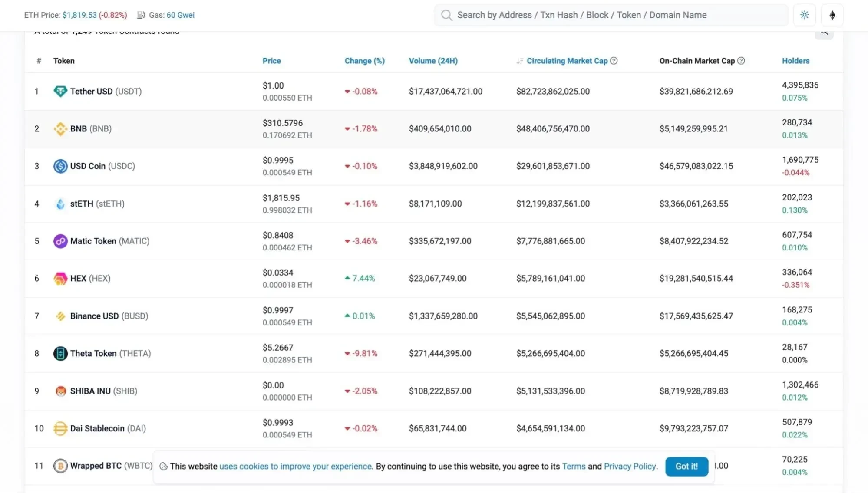Select Theta Token change -9.81%
Image resolution: width=868 pixels, height=493 pixels.
tap(364, 354)
